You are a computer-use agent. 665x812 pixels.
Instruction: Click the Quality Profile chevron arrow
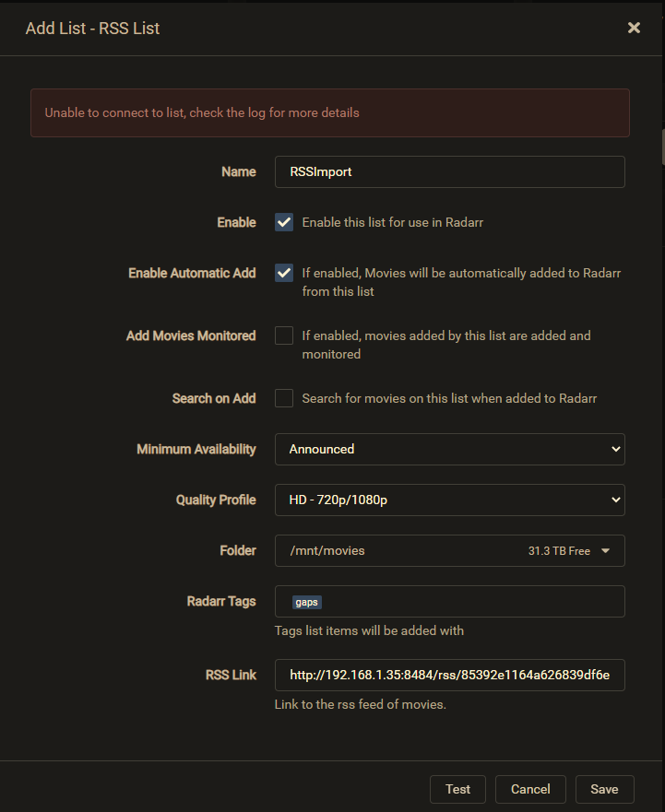click(x=616, y=500)
